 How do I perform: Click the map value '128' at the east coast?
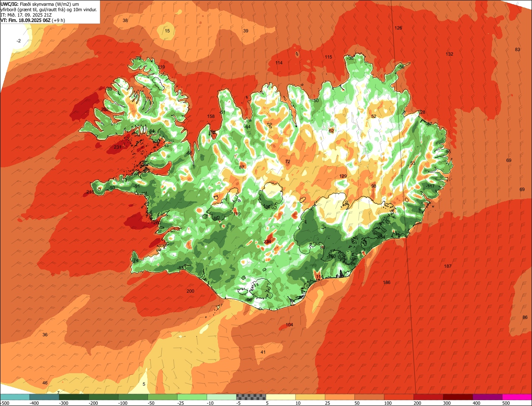422,112
